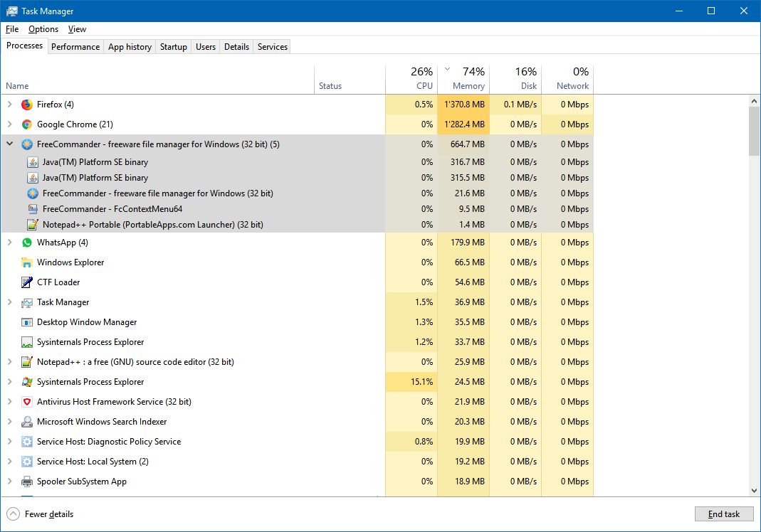Click the Spooler SubSystem App printer icon
Screen dimensions: 761x532
coord(26,481)
